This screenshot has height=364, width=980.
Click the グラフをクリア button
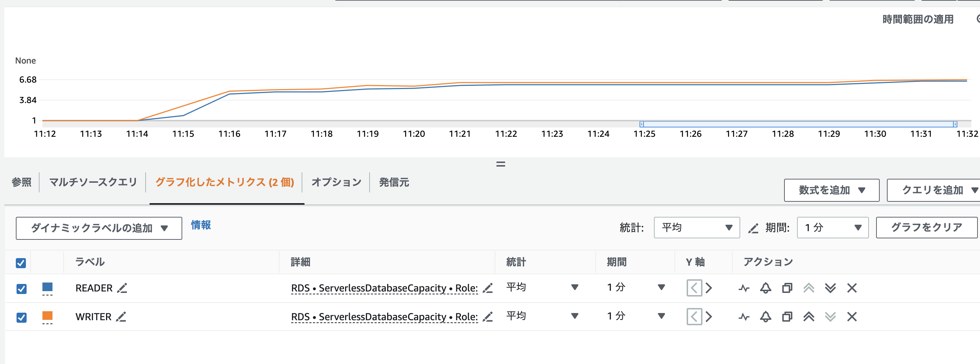point(926,228)
